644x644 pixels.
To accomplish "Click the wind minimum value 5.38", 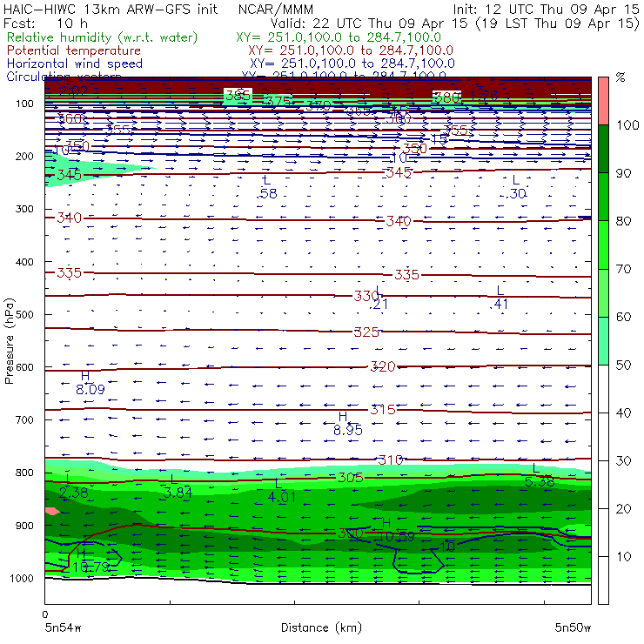I will click(540, 481).
